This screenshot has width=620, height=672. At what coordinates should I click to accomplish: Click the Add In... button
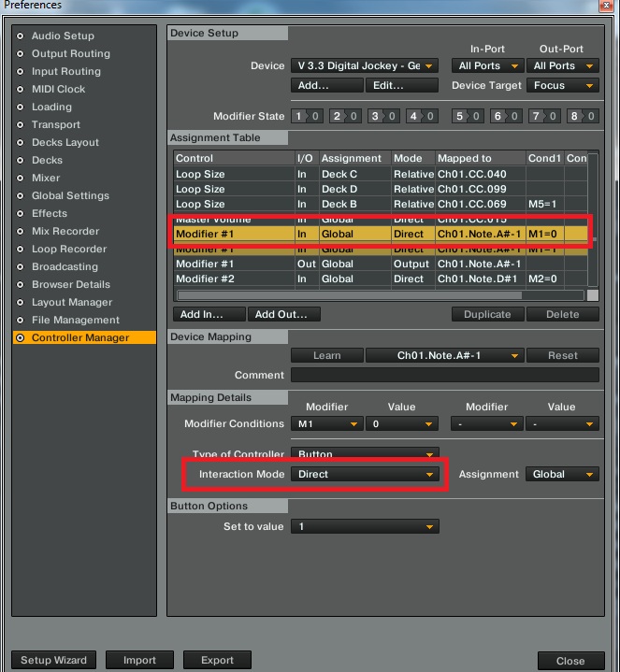(209, 315)
